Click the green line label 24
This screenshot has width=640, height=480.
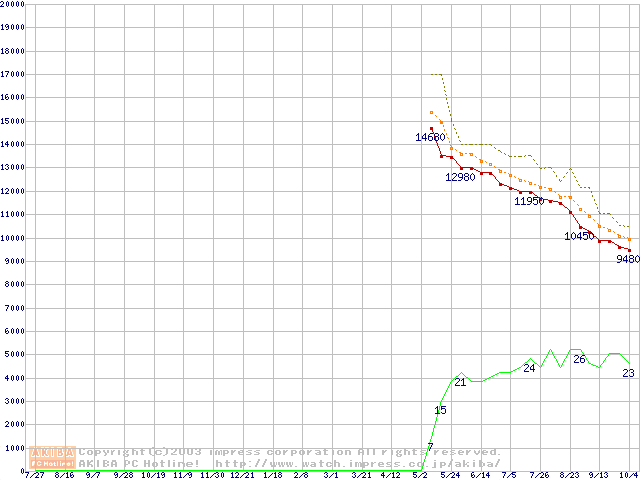tap(529, 368)
